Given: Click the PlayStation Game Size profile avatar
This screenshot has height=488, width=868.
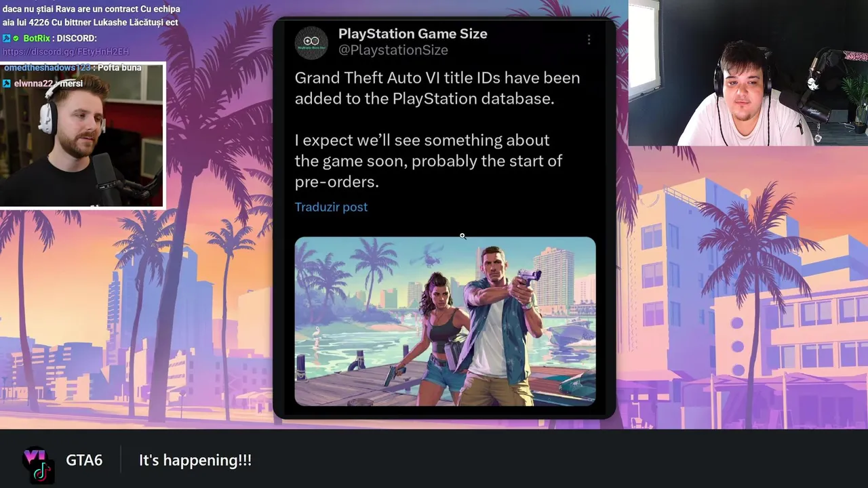Looking at the screenshot, I should coord(311,42).
